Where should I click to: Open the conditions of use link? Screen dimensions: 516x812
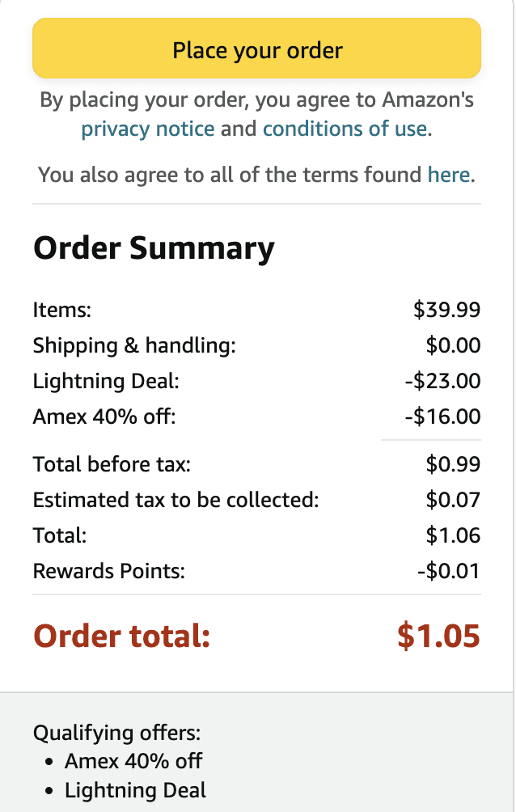pos(345,129)
